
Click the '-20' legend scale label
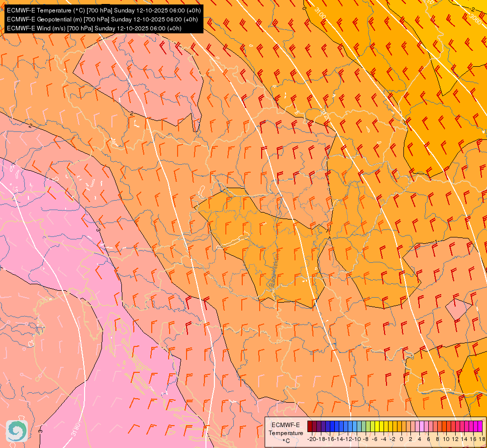pos(312,440)
